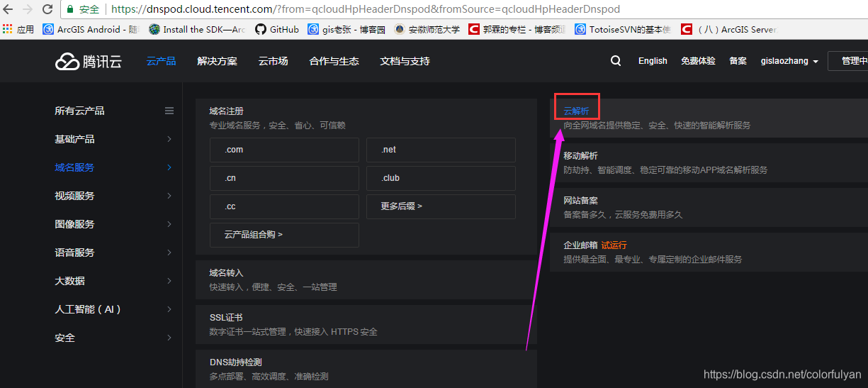Open the 企业邮箱 product link
The height and width of the screenshot is (388, 868).
tap(580, 245)
